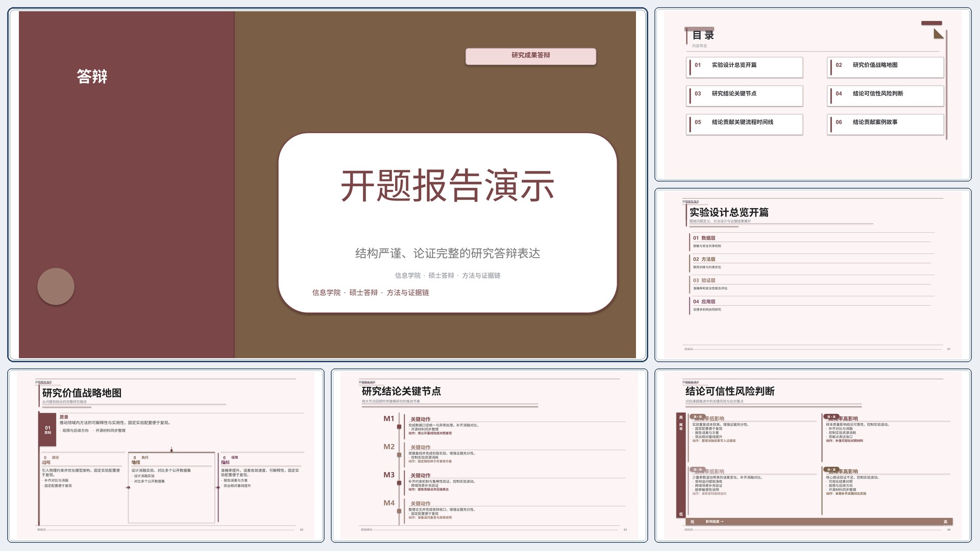Click the M4 milestone label
Image resolution: width=980 pixels, height=551 pixels.
[389, 503]
